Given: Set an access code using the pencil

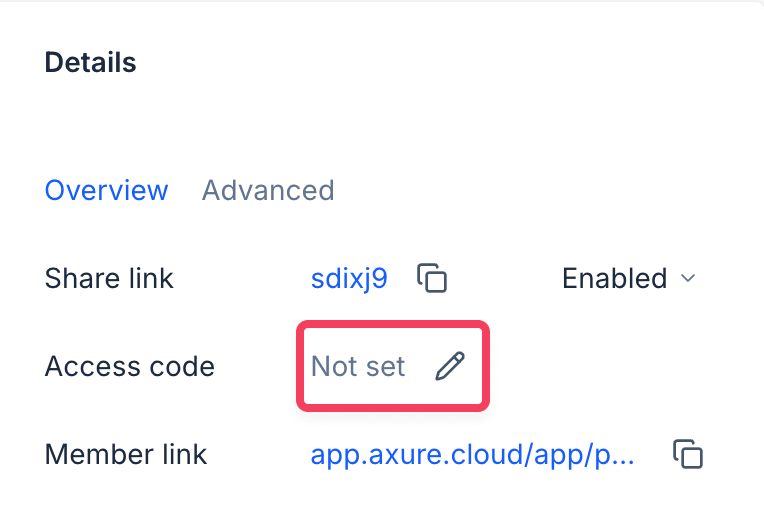Looking at the screenshot, I should pos(450,366).
